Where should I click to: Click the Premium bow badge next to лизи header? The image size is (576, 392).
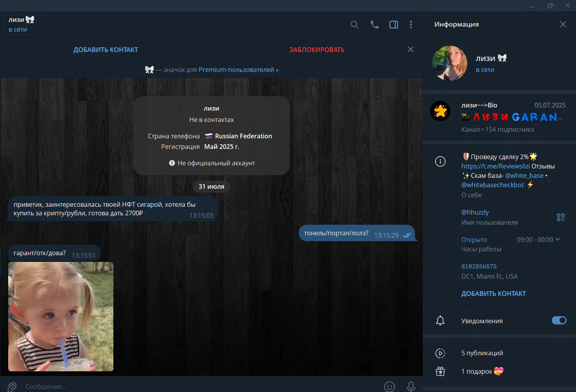tap(30, 20)
